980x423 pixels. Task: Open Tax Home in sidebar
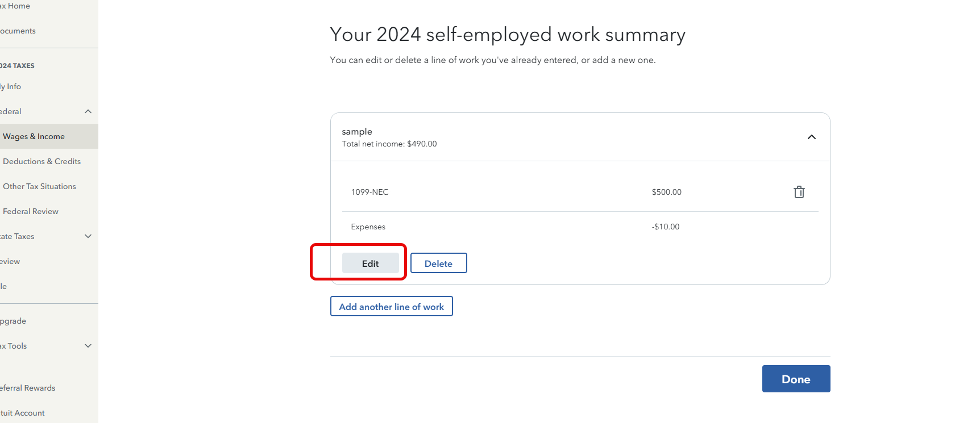[16, 6]
